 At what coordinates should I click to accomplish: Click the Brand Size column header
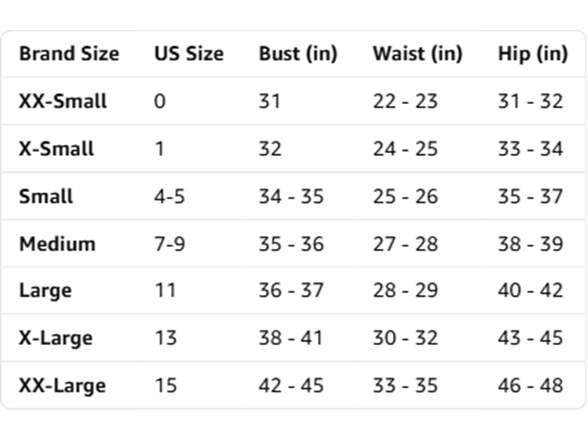coord(69,54)
